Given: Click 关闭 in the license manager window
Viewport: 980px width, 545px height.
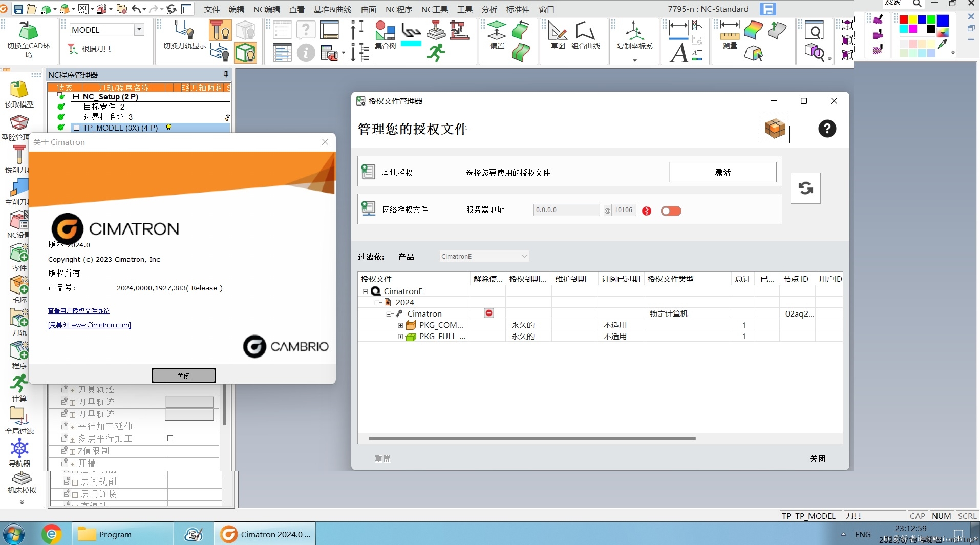Looking at the screenshot, I should (x=818, y=458).
